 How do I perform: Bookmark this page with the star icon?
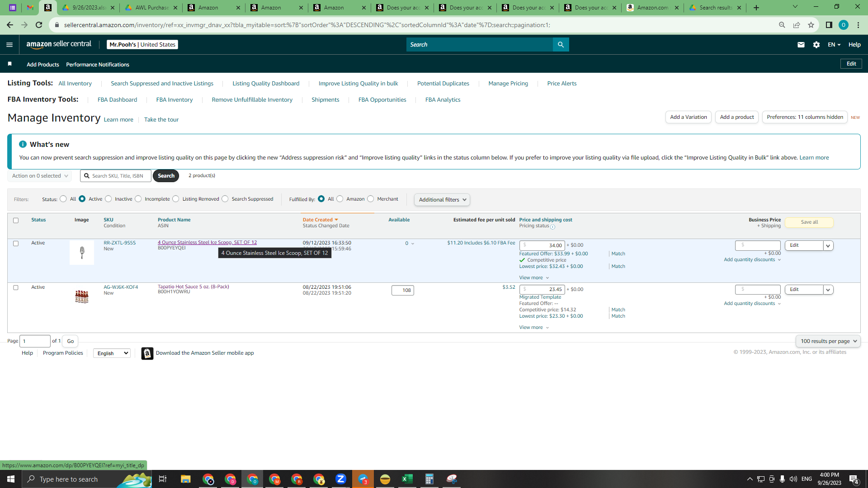point(811,25)
